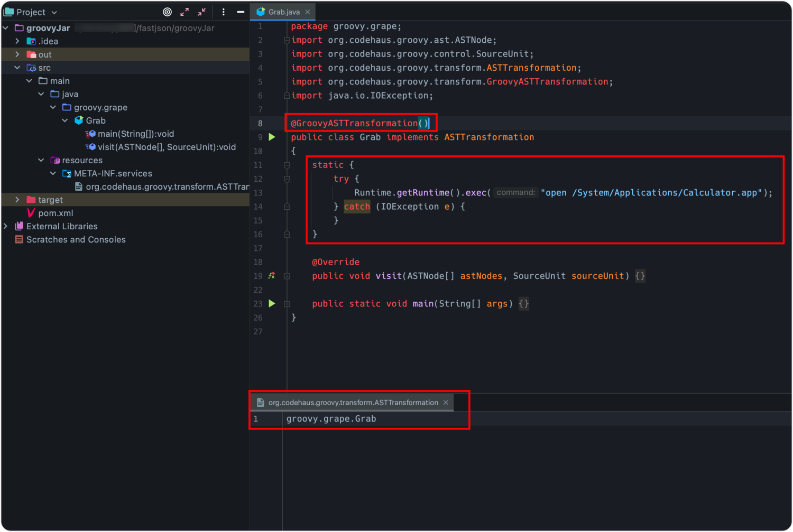The image size is (793, 532).
Task: Click the folded {} of the visit method
Action: pyautogui.click(x=640, y=276)
